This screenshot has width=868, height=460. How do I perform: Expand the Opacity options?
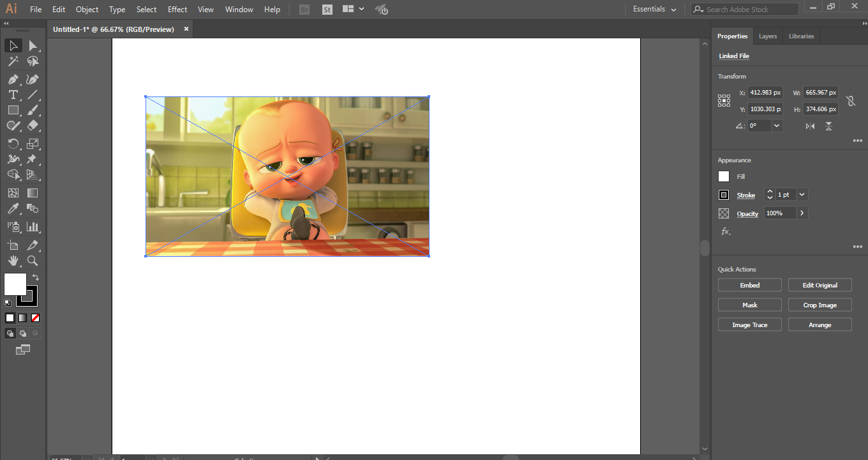tap(802, 212)
